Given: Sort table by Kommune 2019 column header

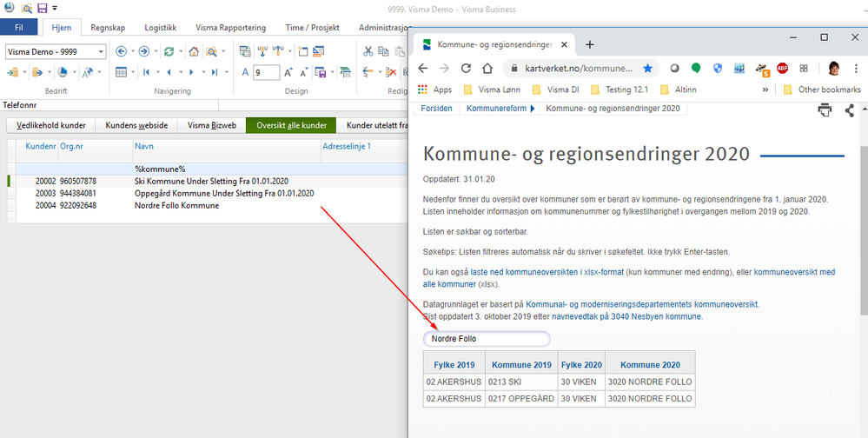Looking at the screenshot, I should click(521, 365).
